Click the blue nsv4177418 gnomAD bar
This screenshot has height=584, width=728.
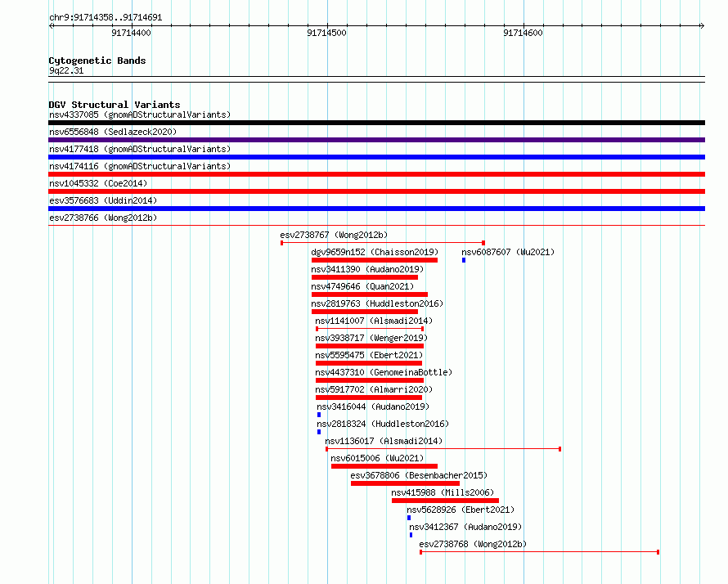coord(376,157)
